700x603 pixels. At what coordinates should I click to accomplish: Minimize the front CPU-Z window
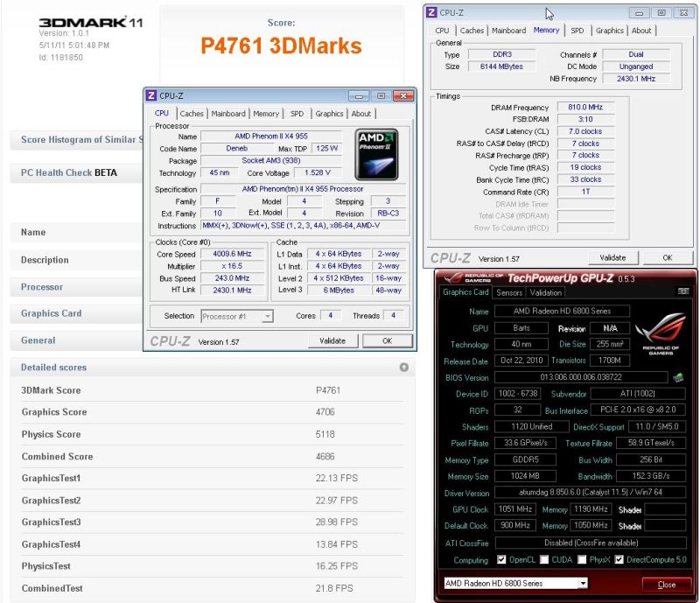pos(359,96)
